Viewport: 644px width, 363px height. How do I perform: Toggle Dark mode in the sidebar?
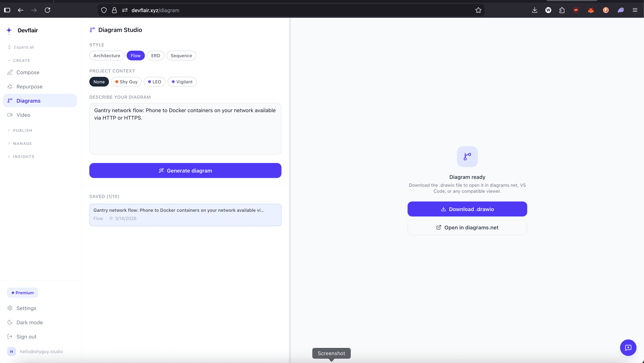[30, 322]
